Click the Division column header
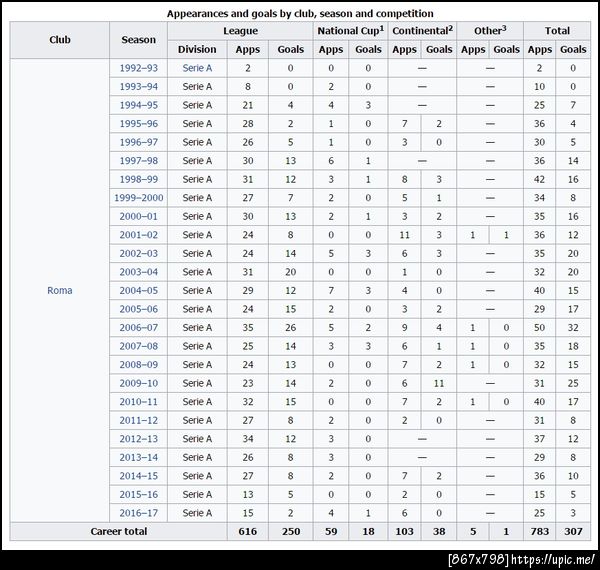Image resolution: width=600 pixels, height=570 pixels. [x=197, y=49]
